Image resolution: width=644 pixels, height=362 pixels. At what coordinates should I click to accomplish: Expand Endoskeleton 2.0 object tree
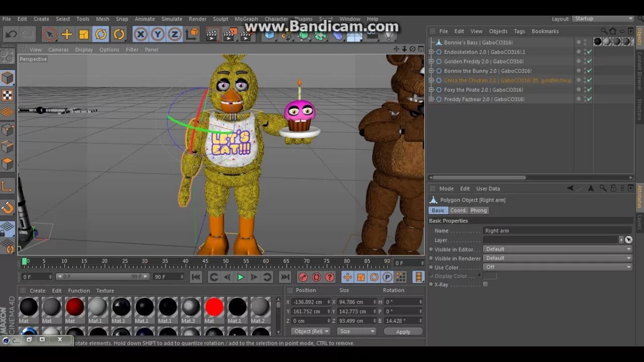pos(431,52)
